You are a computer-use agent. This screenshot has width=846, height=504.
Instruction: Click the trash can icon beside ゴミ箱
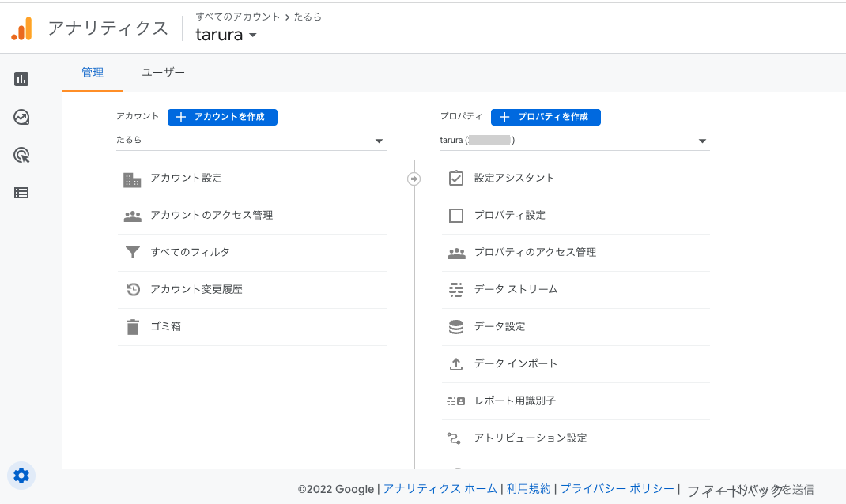[x=133, y=327]
